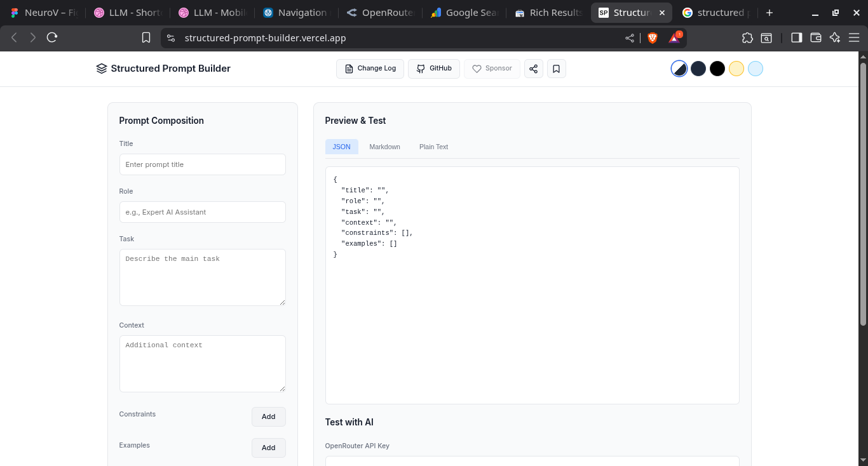Viewport: 868px width, 466px height.
Task: Click the Brave Rewards triangle icon
Action: pyautogui.click(x=674, y=38)
